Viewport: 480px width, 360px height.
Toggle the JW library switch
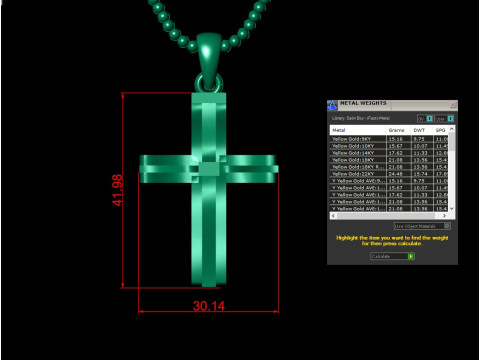click(x=429, y=119)
